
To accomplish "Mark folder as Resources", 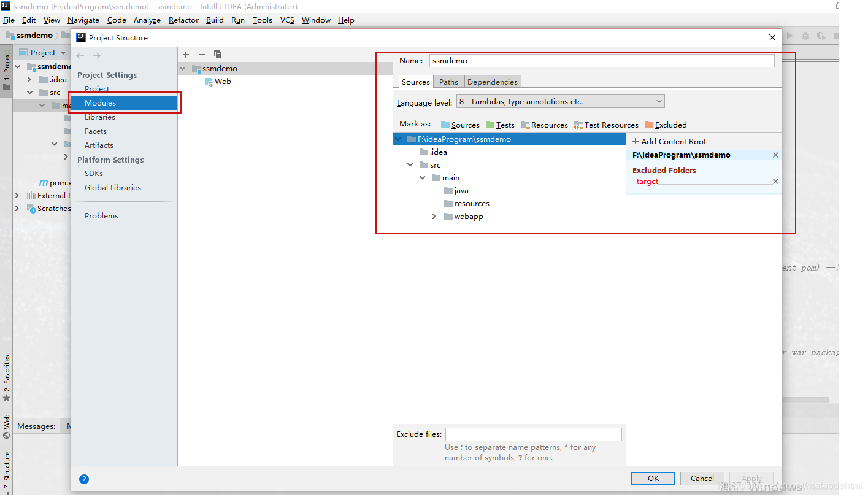I will [x=544, y=125].
